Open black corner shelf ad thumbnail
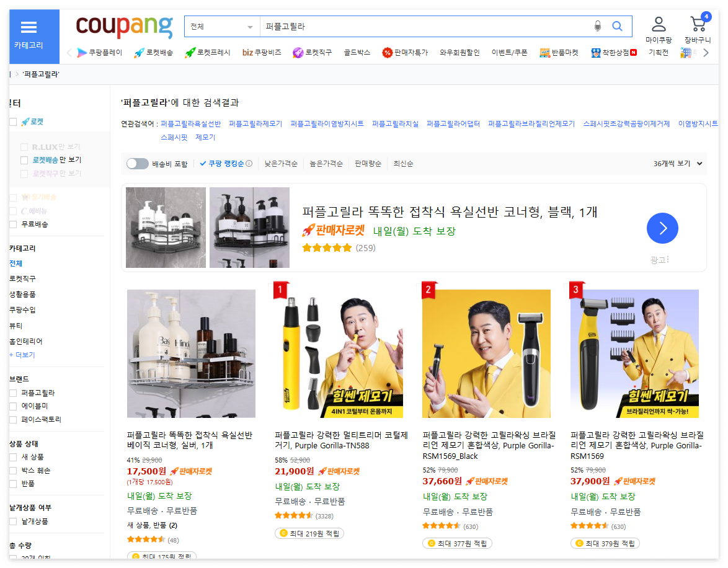Screen dimensions: 728x568 (249, 228)
